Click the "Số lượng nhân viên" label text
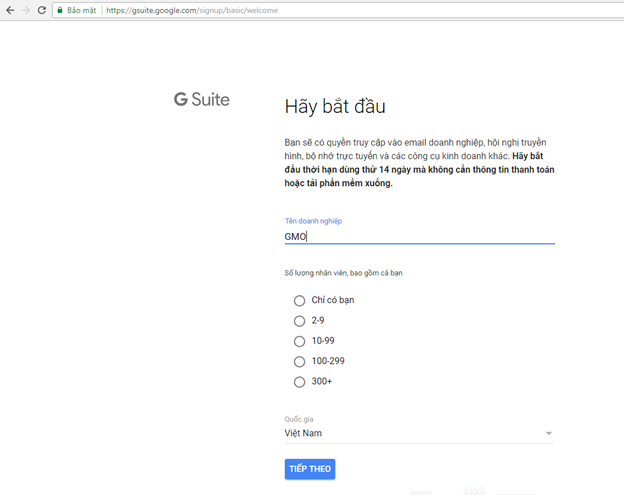The image size is (624, 495). pos(343,273)
